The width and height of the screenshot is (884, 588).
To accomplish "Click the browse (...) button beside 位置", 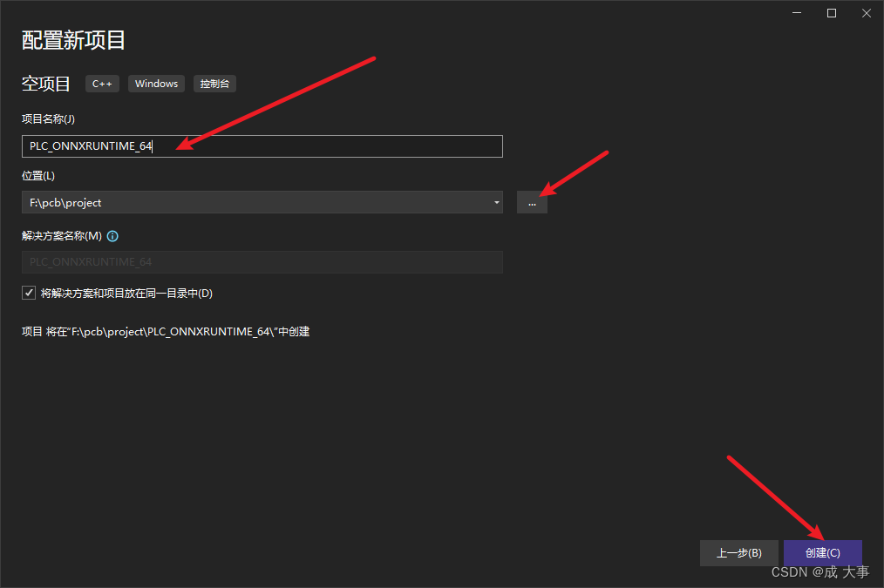I will pos(532,202).
